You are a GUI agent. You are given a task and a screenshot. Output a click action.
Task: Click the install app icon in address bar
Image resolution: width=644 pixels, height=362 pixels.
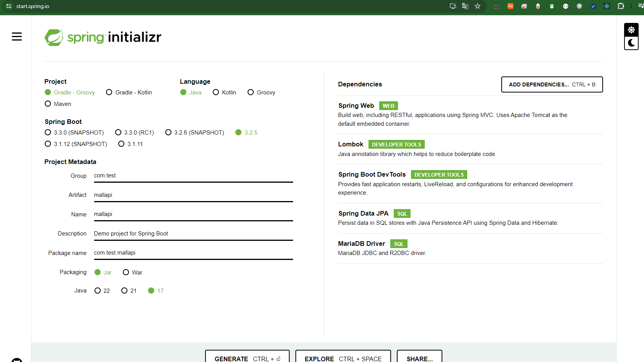[453, 6]
